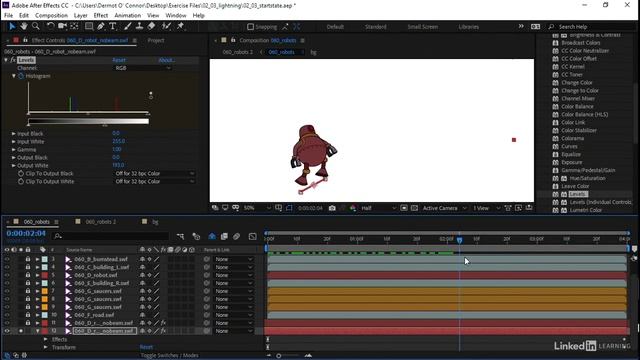Image resolution: width=640 pixels, height=360 pixels.
Task: Select the Clone Stamp tool
Action: click(x=139, y=26)
